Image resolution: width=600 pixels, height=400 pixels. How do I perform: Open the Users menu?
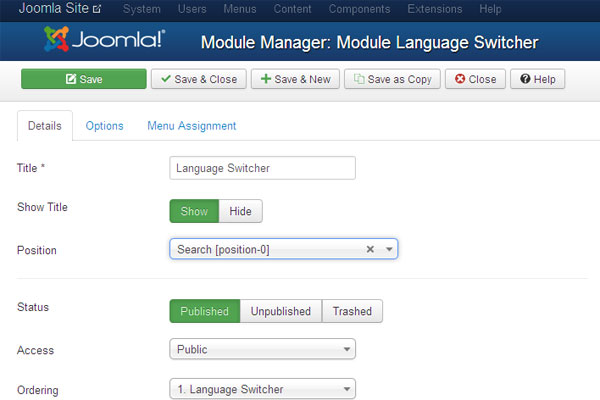[x=192, y=9]
